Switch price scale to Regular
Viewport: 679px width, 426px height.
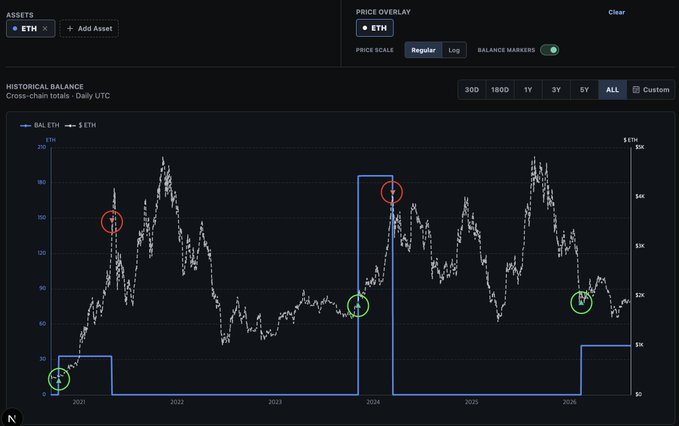point(423,50)
